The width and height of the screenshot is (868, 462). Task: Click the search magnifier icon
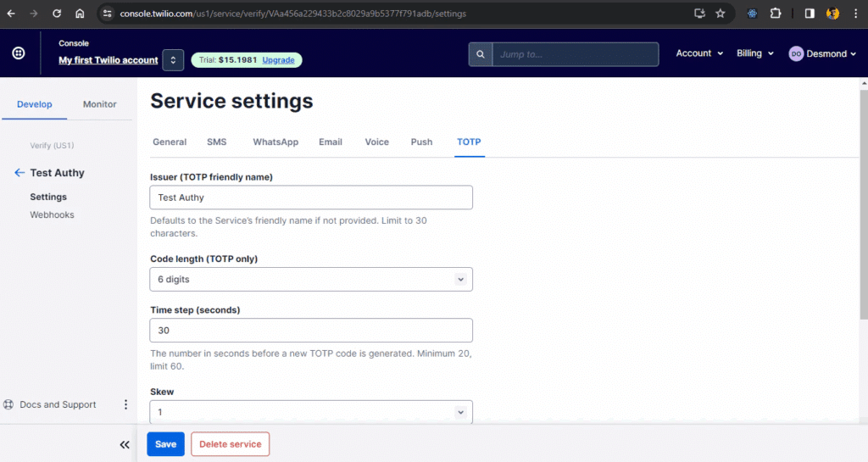point(481,54)
